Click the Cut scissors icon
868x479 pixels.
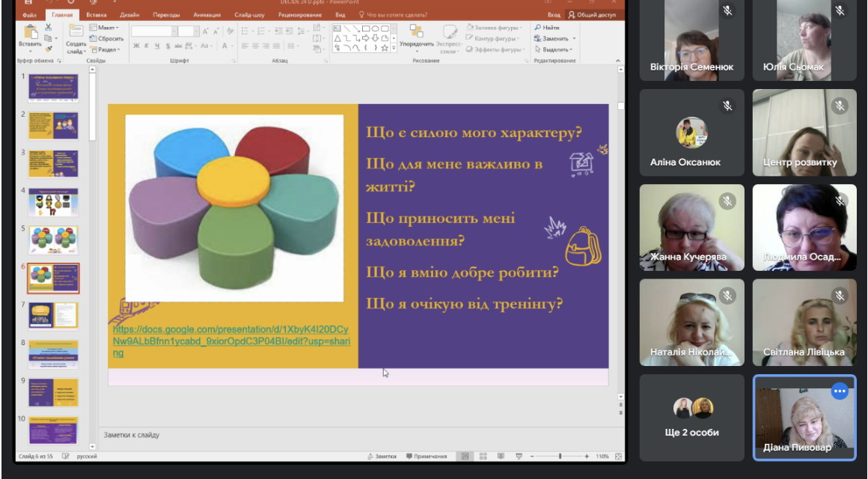48,28
